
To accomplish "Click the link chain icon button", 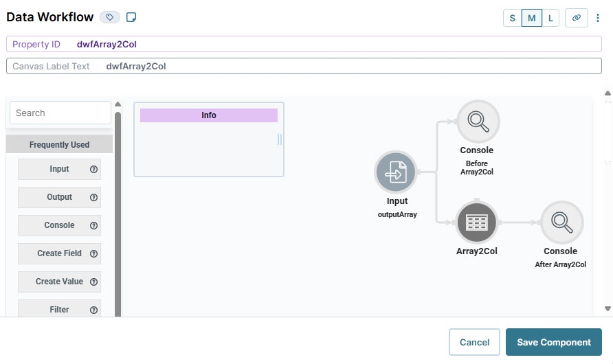I will click(x=577, y=18).
